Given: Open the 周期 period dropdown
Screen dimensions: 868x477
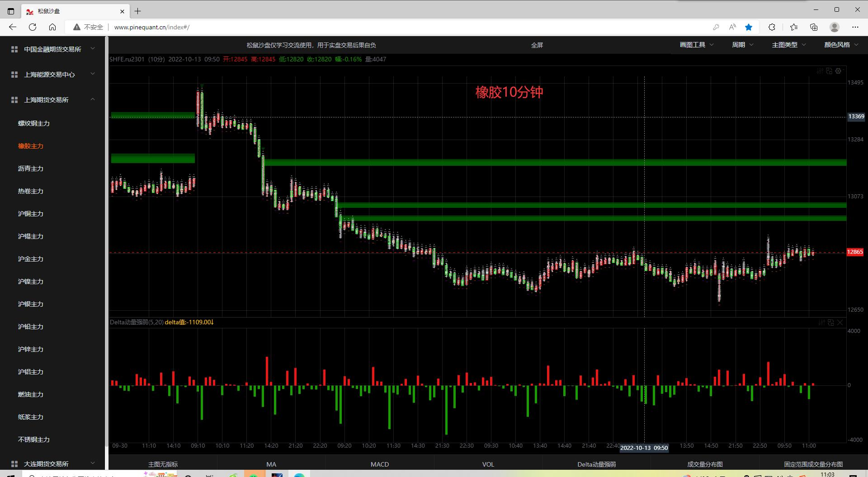Looking at the screenshot, I should click(x=743, y=45).
